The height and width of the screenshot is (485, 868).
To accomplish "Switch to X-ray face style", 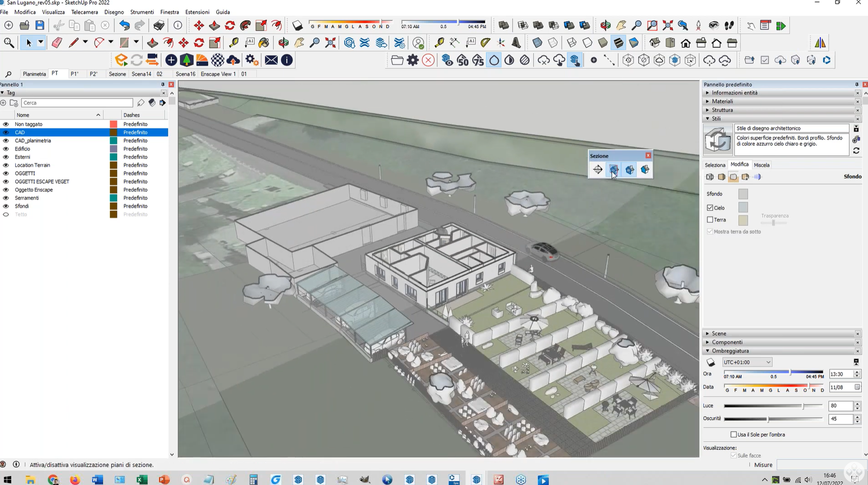I will click(x=537, y=43).
